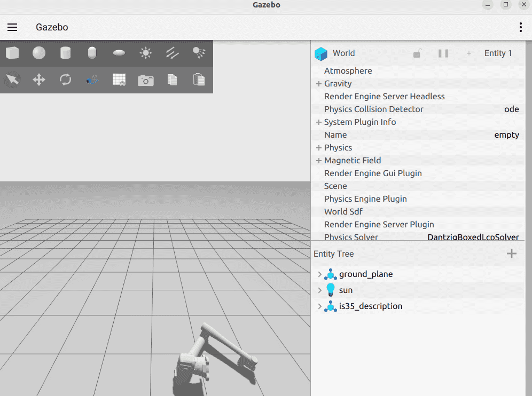
Task: Open the three-dot plugins menu
Action: (x=520, y=27)
